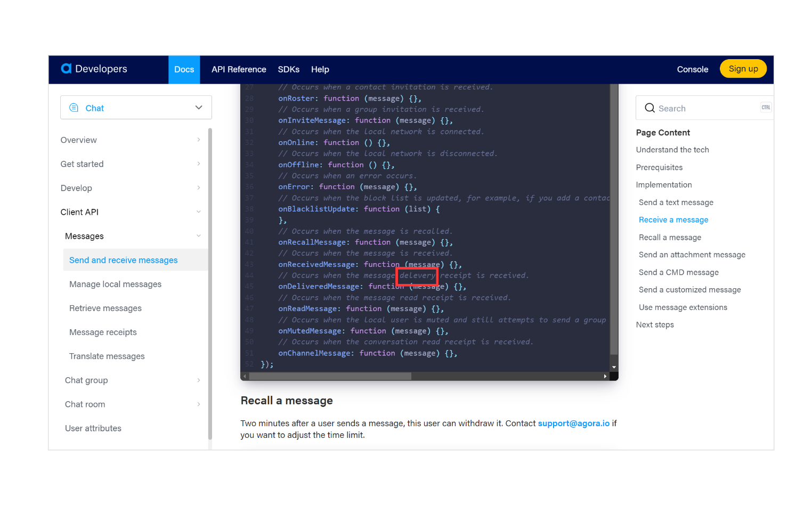Image resolution: width=812 pixels, height=505 pixels.
Task: Click the Sign up button
Action: point(743,69)
